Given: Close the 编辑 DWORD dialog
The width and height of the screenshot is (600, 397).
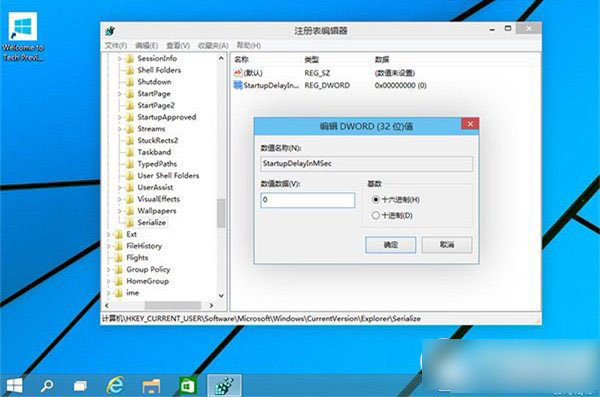Looking at the screenshot, I should click(470, 124).
